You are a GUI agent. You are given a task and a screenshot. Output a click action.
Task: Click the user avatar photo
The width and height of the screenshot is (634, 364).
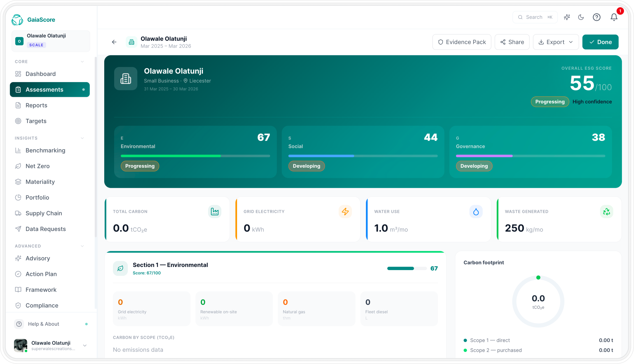pyautogui.click(x=20, y=345)
